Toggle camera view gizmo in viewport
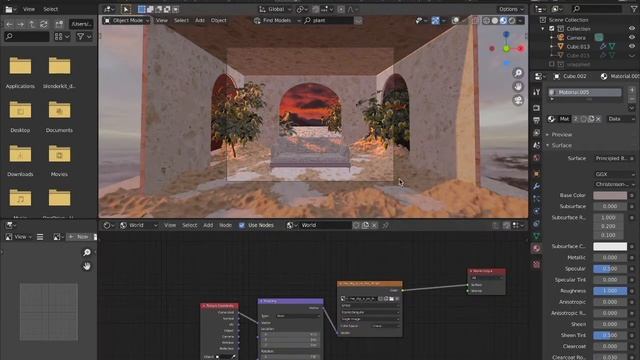 pos(518,100)
